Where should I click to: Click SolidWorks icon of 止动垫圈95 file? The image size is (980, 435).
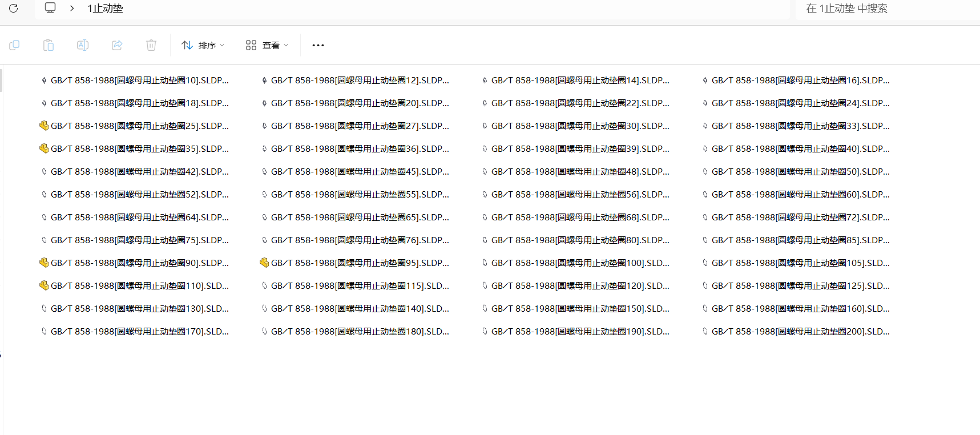[x=264, y=263]
